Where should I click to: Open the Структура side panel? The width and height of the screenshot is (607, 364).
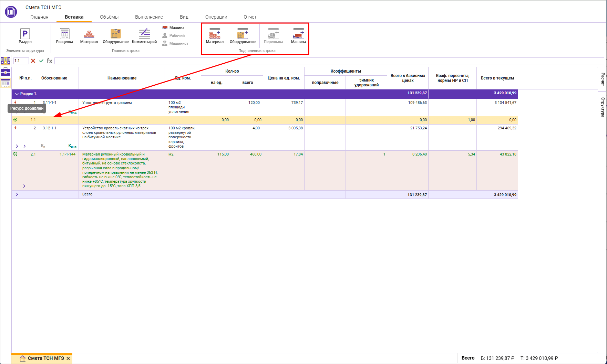pyautogui.click(x=603, y=107)
